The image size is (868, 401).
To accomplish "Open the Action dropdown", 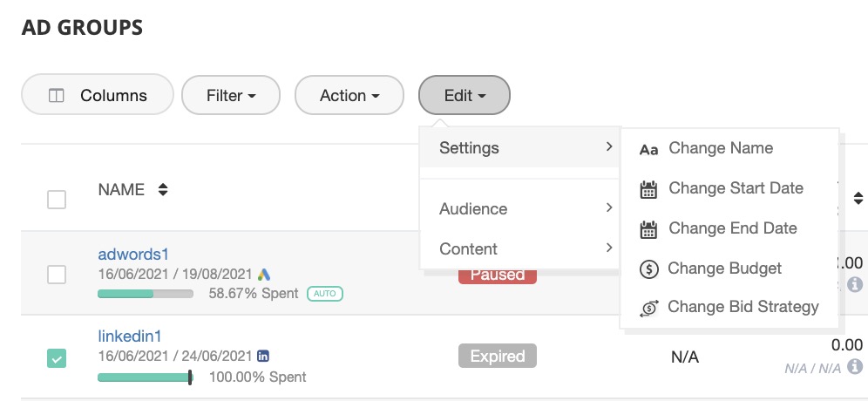I will 349,96.
